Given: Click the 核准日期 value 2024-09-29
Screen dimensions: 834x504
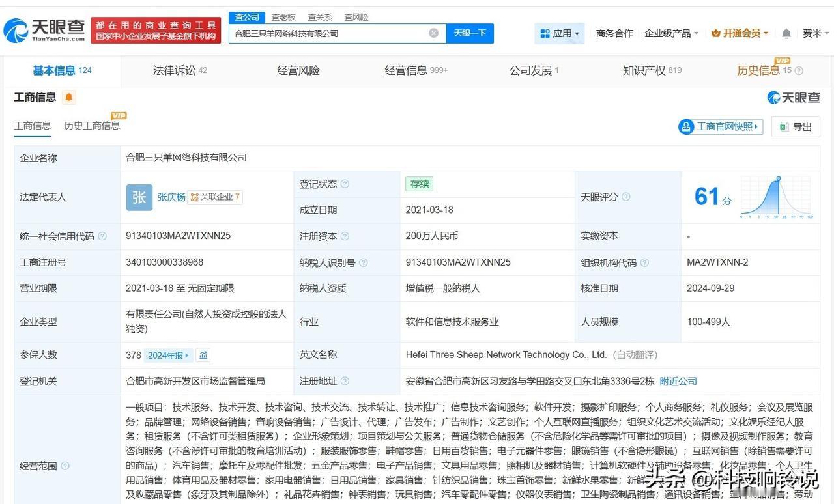Looking at the screenshot, I should click(x=711, y=288).
